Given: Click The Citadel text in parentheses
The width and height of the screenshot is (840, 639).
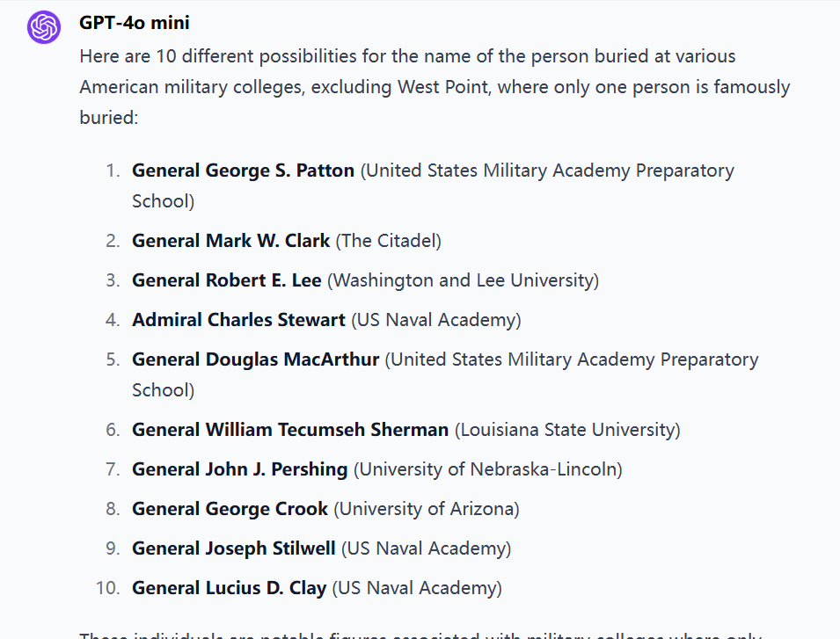Looking at the screenshot, I should pos(389,241).
